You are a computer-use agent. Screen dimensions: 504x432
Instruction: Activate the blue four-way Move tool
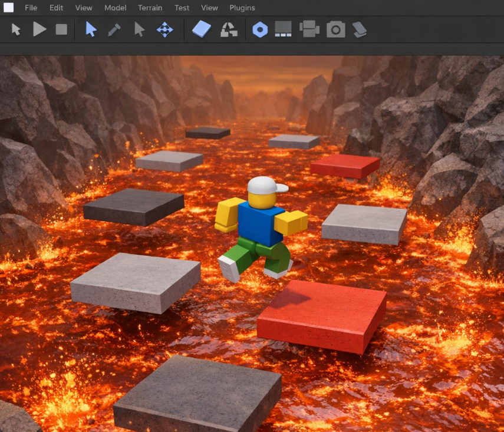click(165, 29)
